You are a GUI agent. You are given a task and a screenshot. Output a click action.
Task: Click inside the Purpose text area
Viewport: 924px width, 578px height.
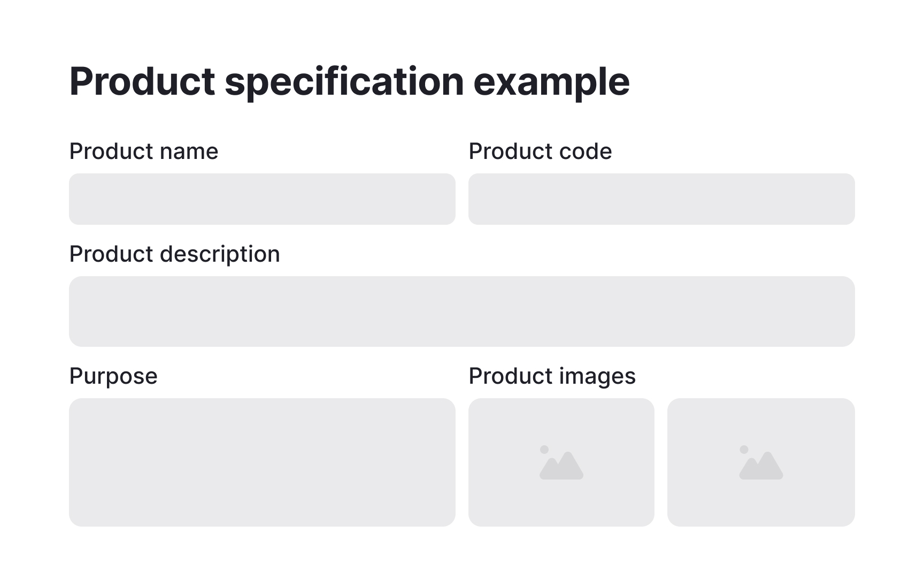point(262,462)
